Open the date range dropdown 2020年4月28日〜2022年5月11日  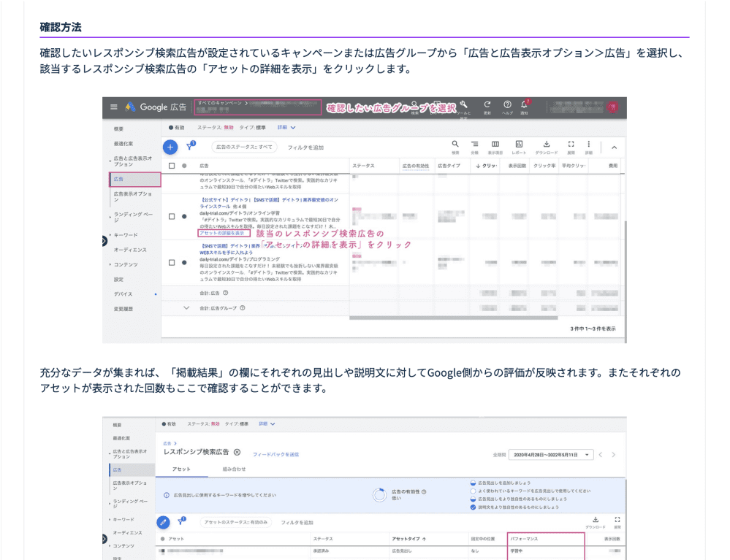551,454
